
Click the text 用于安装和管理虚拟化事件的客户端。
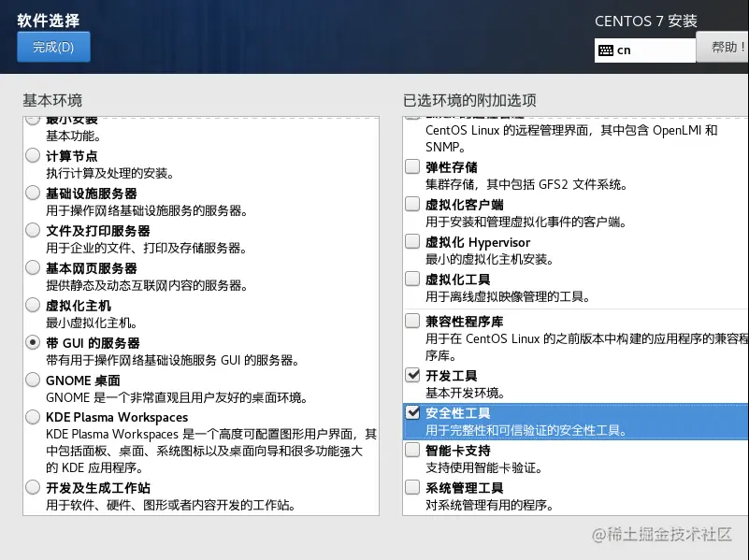(526, 222)
